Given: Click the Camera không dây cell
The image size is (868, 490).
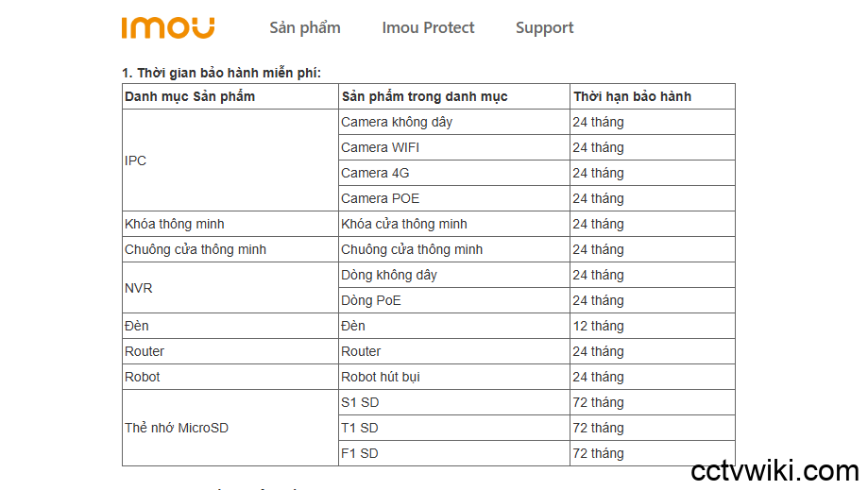Looking at the screenshot, I should (x=397, y=122).
